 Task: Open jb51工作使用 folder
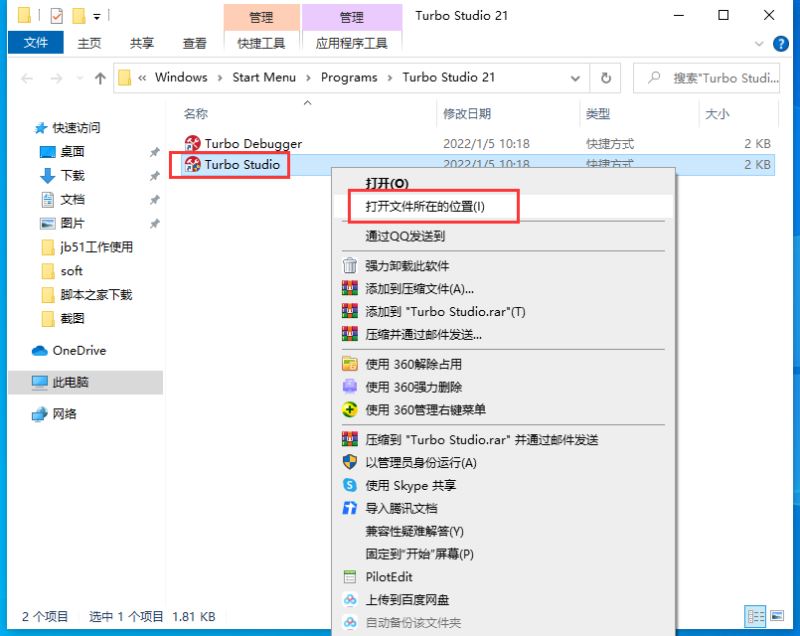[x=87, y=247]
